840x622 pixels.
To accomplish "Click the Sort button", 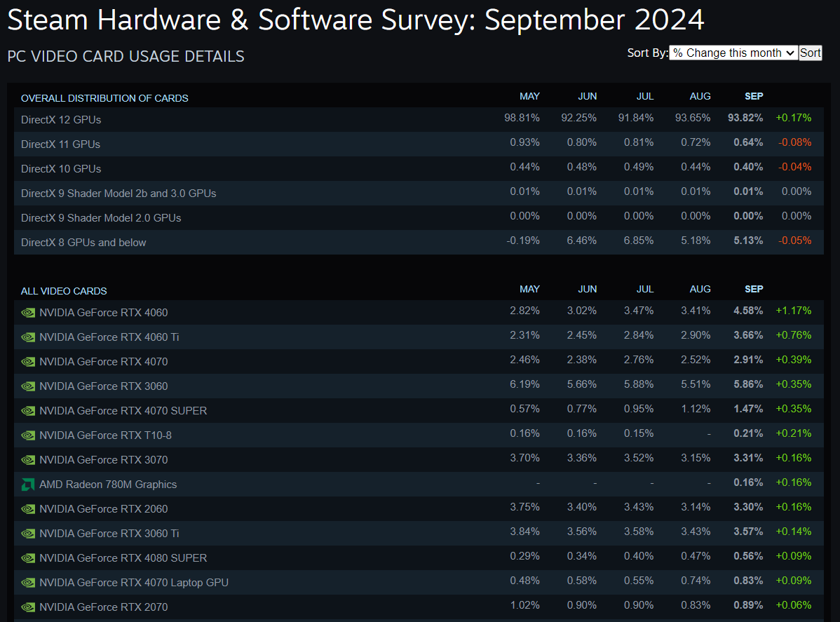I will [x=810, y=53].
